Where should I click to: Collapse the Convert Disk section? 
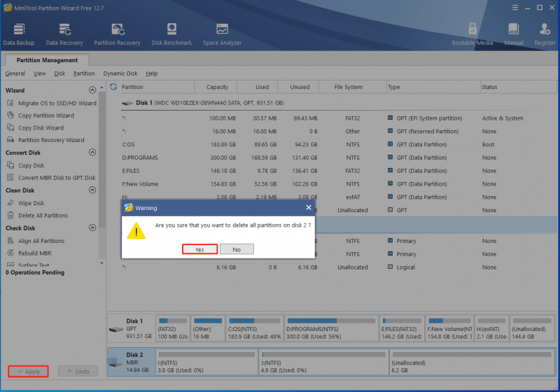[92, 153]
